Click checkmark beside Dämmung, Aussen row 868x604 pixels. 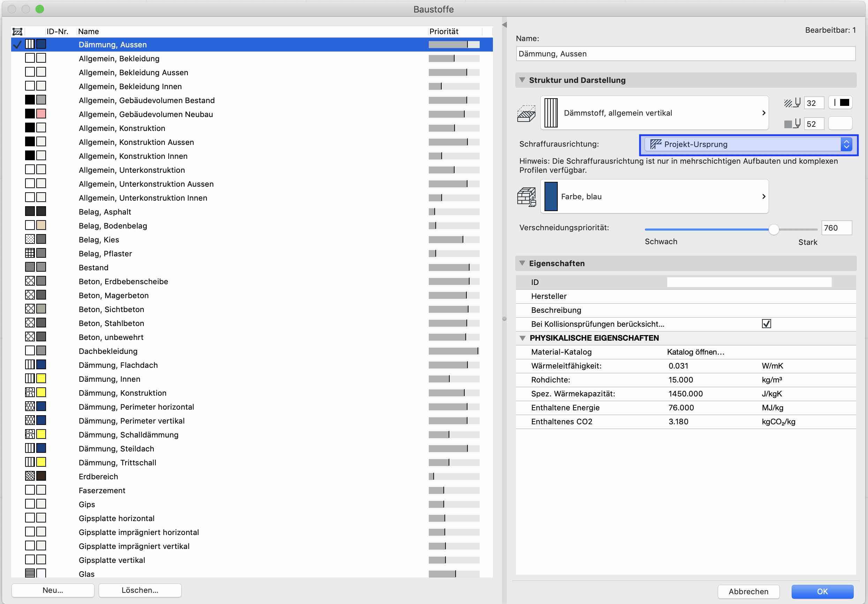tap(17, 45)
